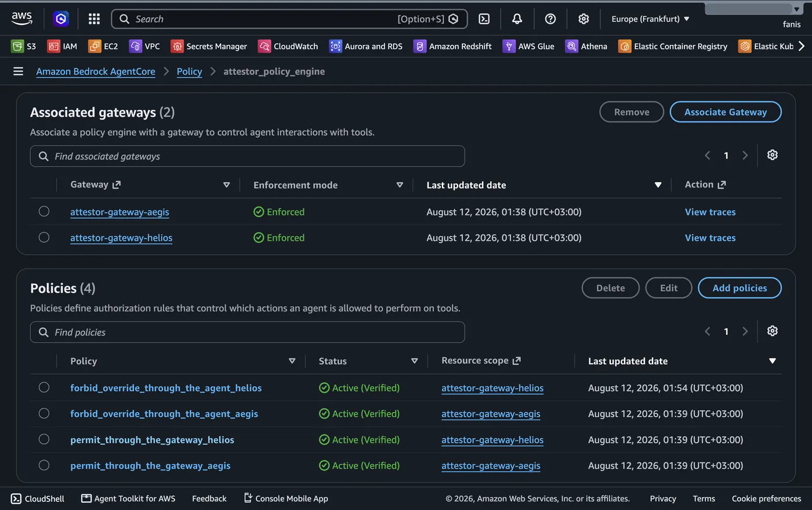Focus the top Search bar
The height and width of the screenshot is (510, 812).
(x=289, y=19)
